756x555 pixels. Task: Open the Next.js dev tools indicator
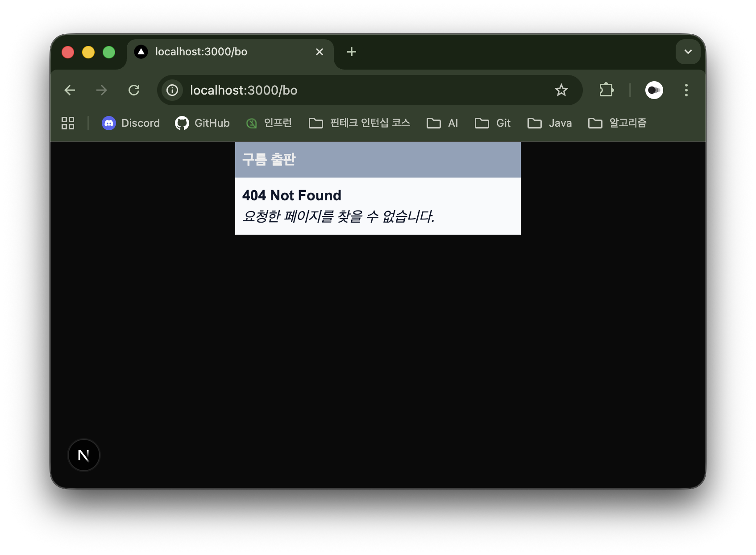83,455
